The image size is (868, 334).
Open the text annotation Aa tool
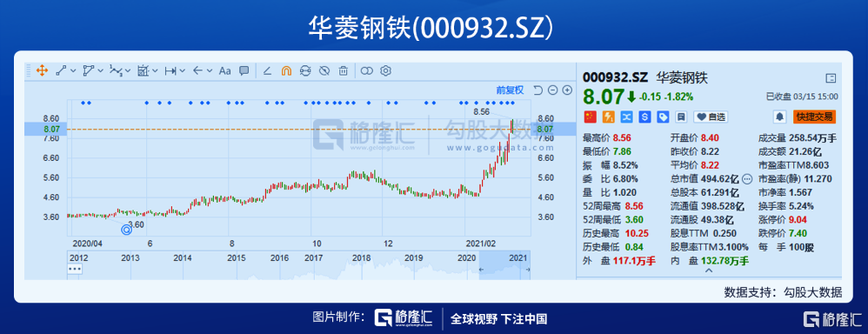tap(224, 70)
